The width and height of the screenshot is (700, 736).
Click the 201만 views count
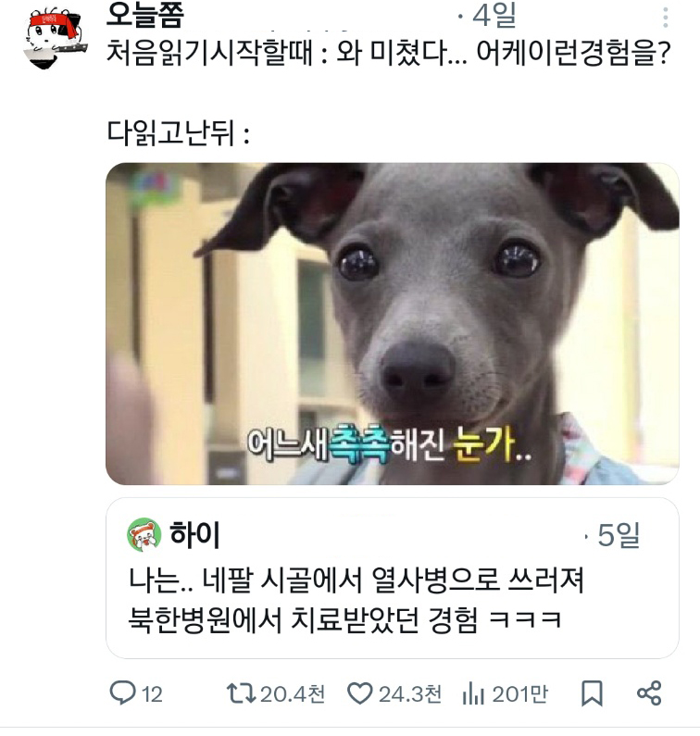[519, 693]
